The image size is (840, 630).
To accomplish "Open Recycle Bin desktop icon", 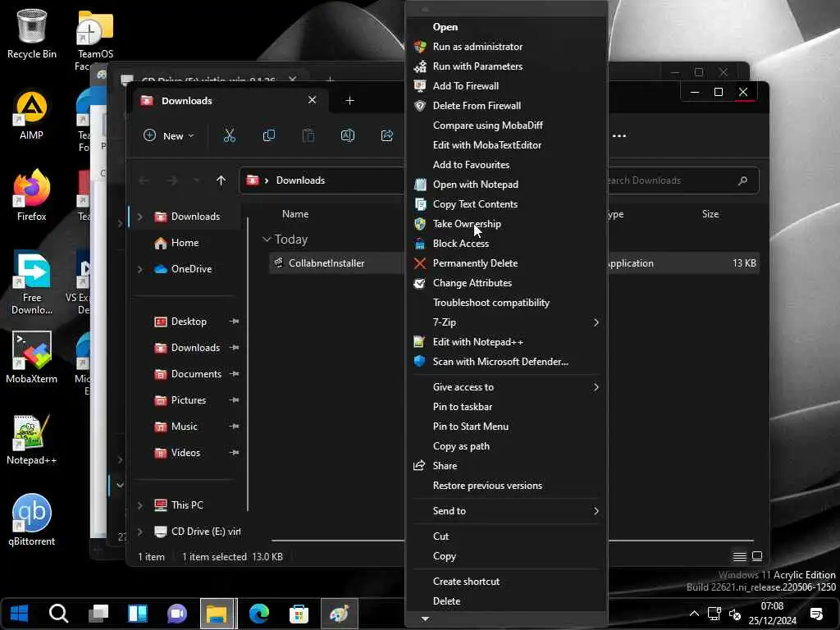I will [x=32, y=34].
